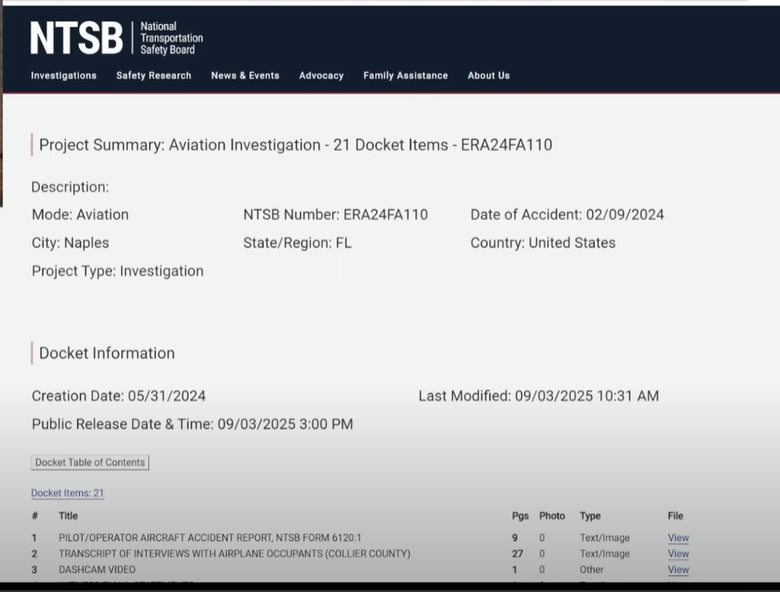Image resolution: width=780 pixels, height=592 pixels.
Task: Open the Safety Research menu
Action: (153, 76)
